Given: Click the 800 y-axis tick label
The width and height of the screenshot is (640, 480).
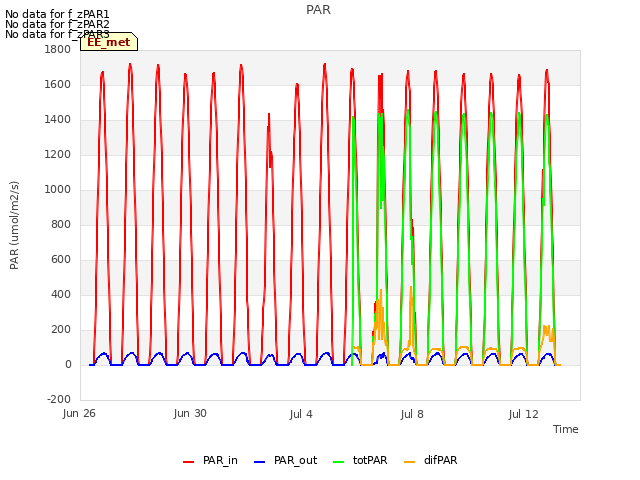Looking at the screenshot, I should click(x=61, y=224).
